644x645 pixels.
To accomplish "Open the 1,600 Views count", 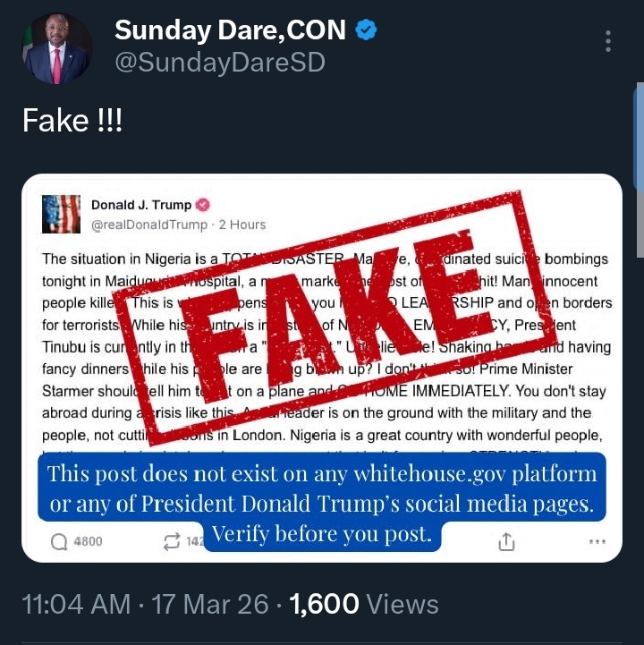I will [x=365, y=604].
